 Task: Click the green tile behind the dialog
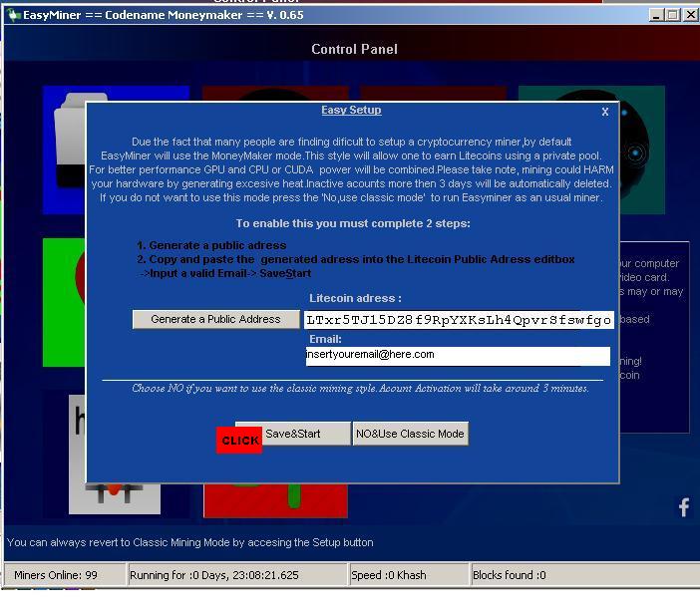(x=64, y=302)
